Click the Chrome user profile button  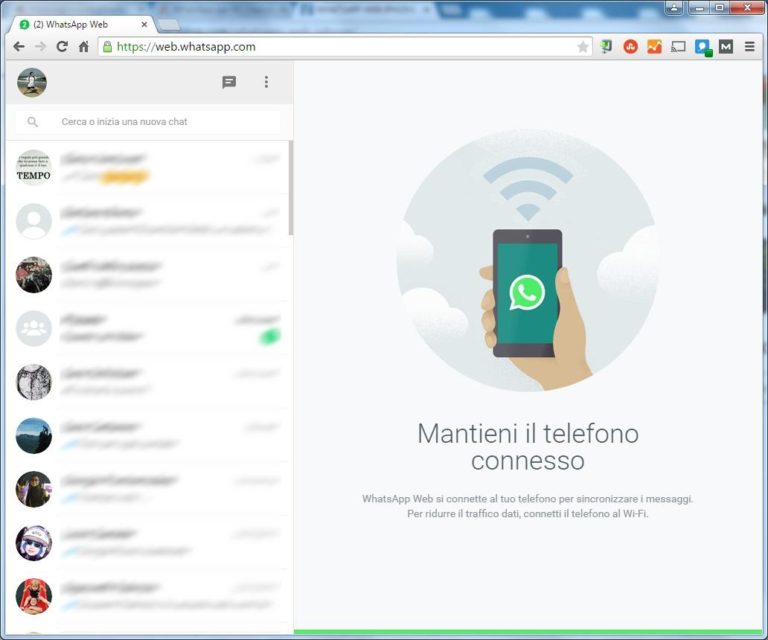coord(674,7)
